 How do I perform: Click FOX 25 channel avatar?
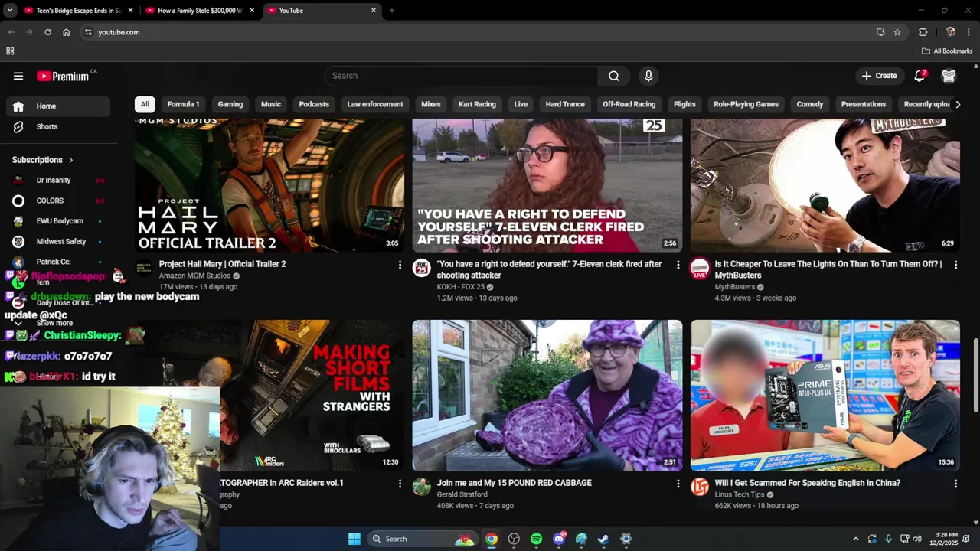pyautogui.click(x=422, y=268)
